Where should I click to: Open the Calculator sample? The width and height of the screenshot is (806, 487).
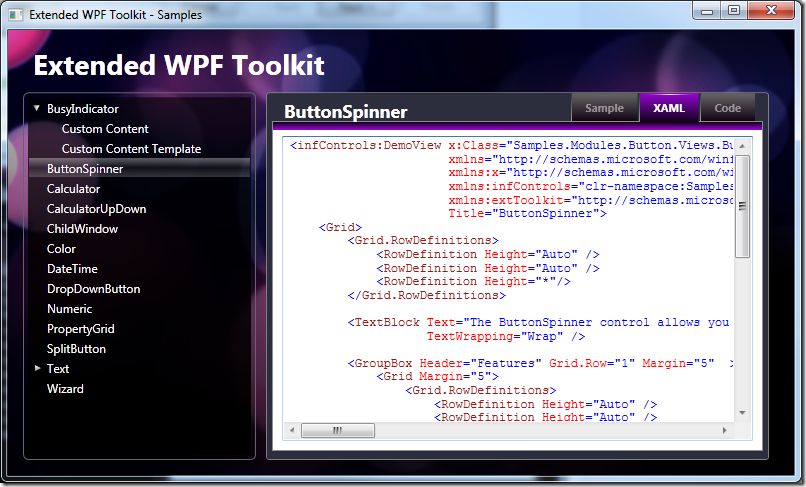click(x=74, y=189)
